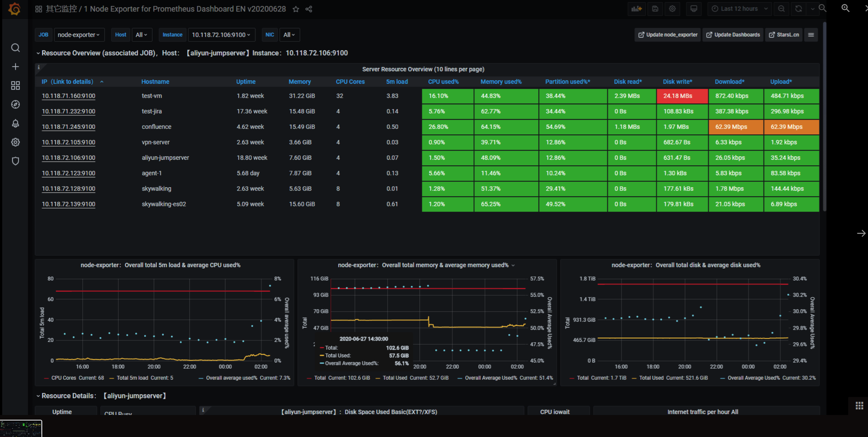Share the dashboard

point(309,9)
